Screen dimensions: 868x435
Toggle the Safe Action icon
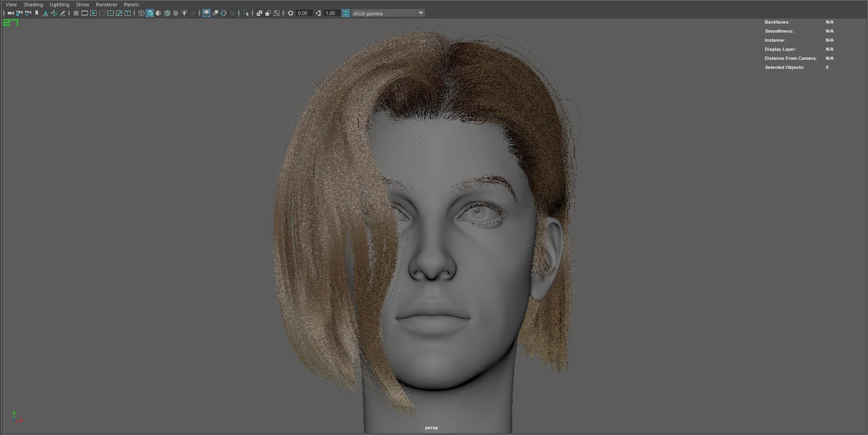pyautogui.click(x=119, y=13)
